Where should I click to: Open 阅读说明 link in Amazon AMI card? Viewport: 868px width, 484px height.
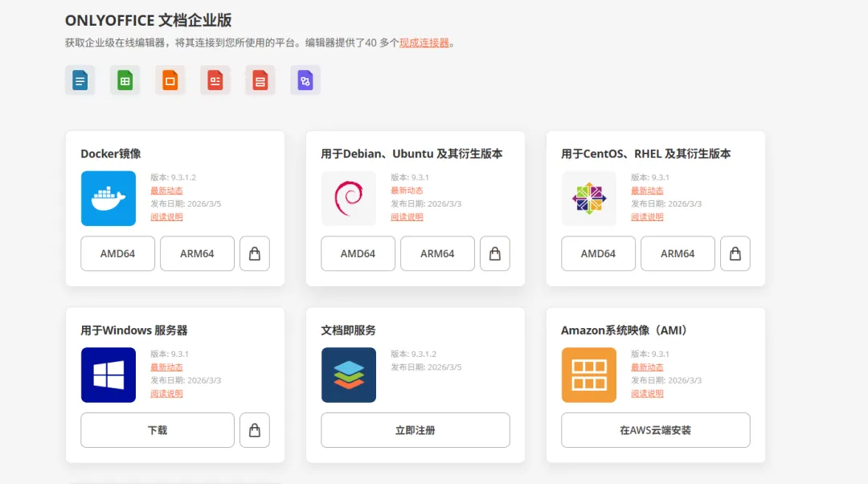pos(647,394)
